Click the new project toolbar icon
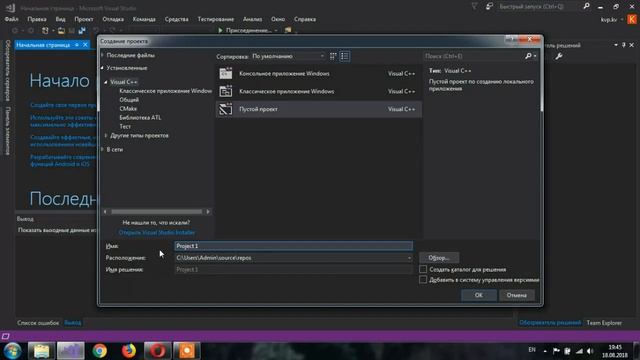The height and width of the screenshot is (360, 640). [45, 30]
